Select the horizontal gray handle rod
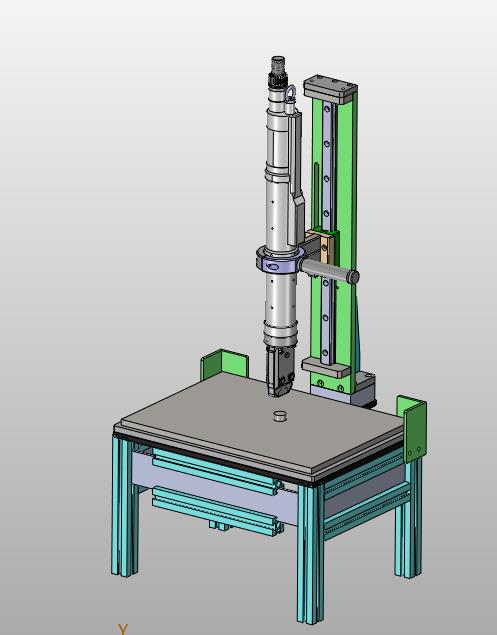This screenshot has width=497, height=635. tap(329, 271)
